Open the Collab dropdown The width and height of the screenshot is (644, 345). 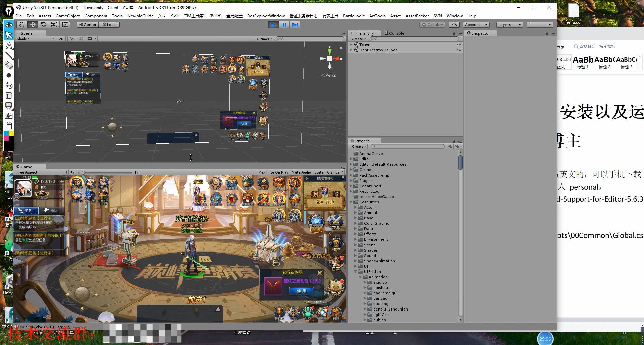click(433, 25)
